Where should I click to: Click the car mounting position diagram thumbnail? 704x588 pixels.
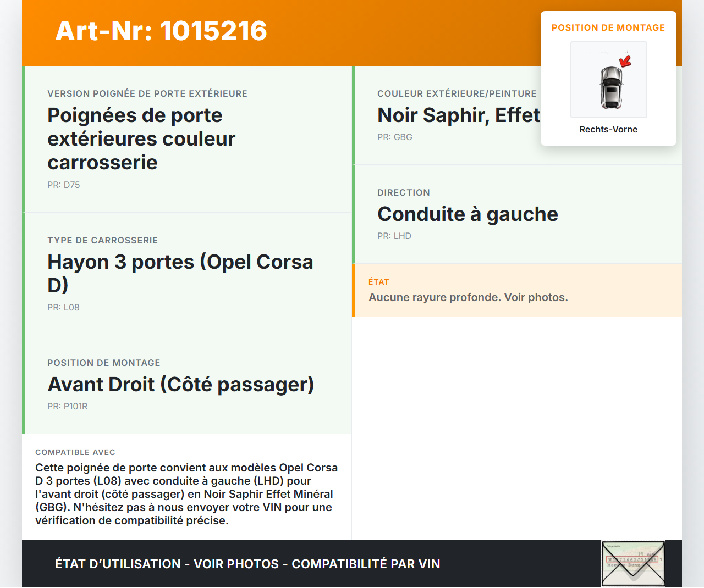[x=608, y=80]
